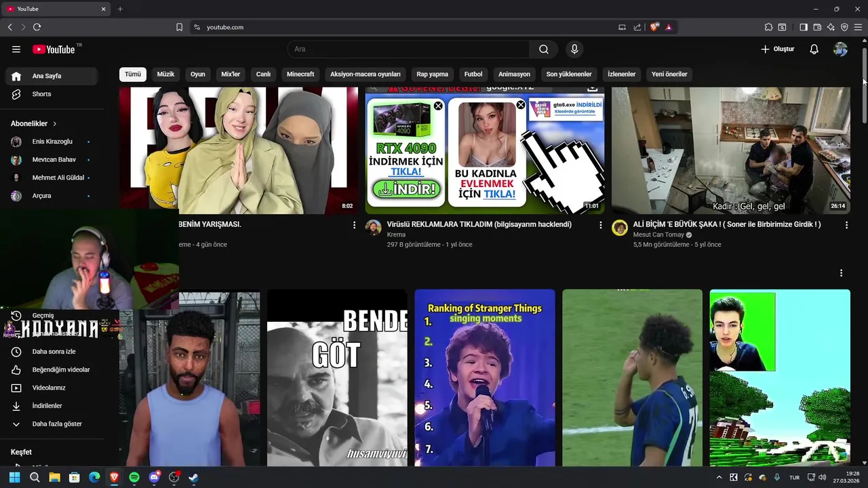868x488 pixels.
Task: Select the İzlenenler filter chip
Action: (622, 74)
